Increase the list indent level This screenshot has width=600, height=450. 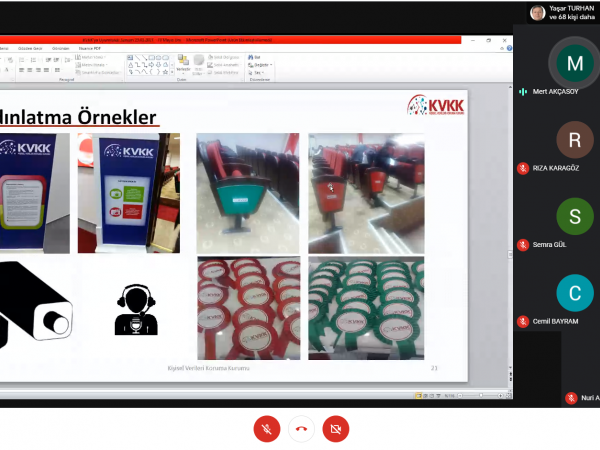tap(56, 60)
